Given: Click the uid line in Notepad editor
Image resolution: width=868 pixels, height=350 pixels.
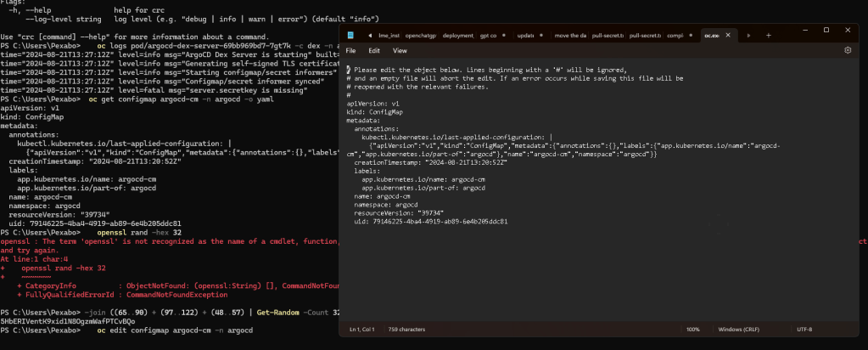Looking at the screenshot, I should pyautogui.click(x=431, y=222).
